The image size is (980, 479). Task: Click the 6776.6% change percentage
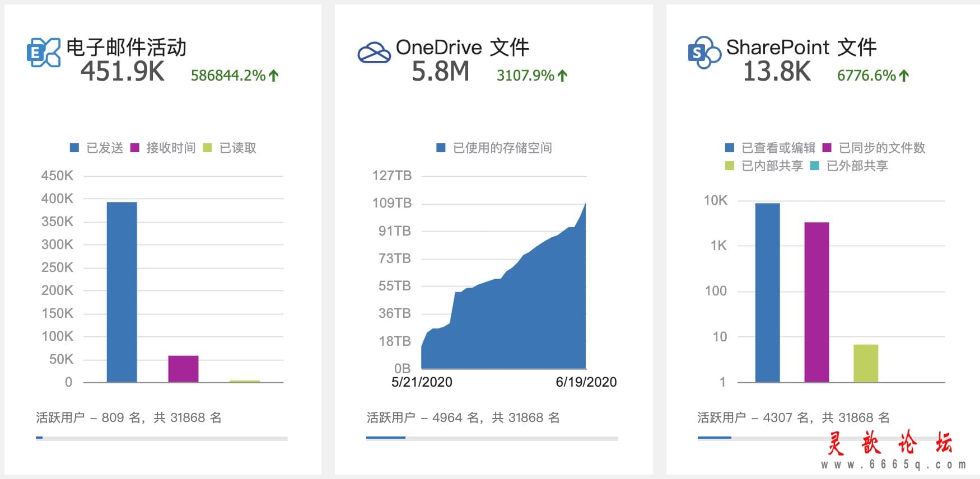tap(866, 76)
